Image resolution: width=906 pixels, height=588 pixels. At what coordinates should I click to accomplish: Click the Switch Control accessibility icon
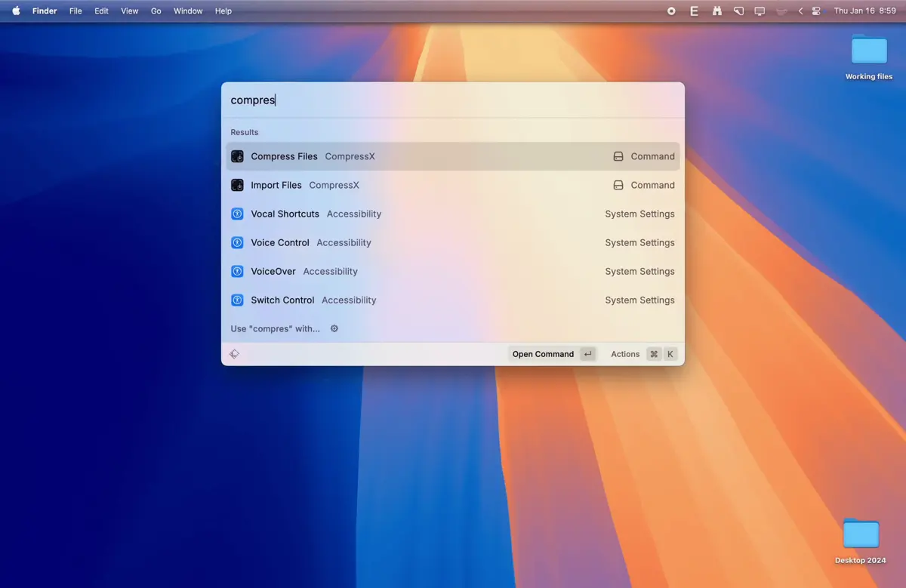pos(237,300)
